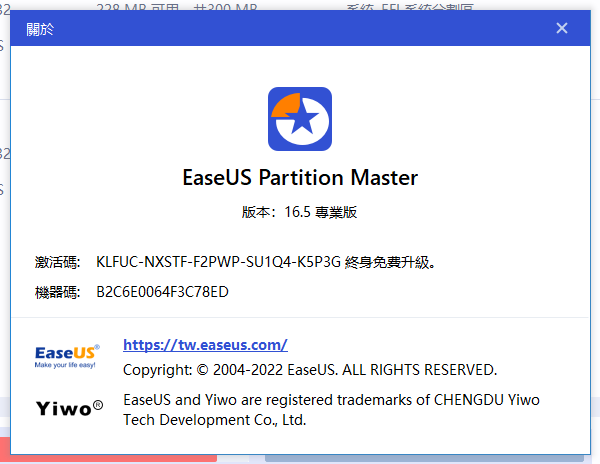Click the EaseUS brand logo

pos(67,356)
